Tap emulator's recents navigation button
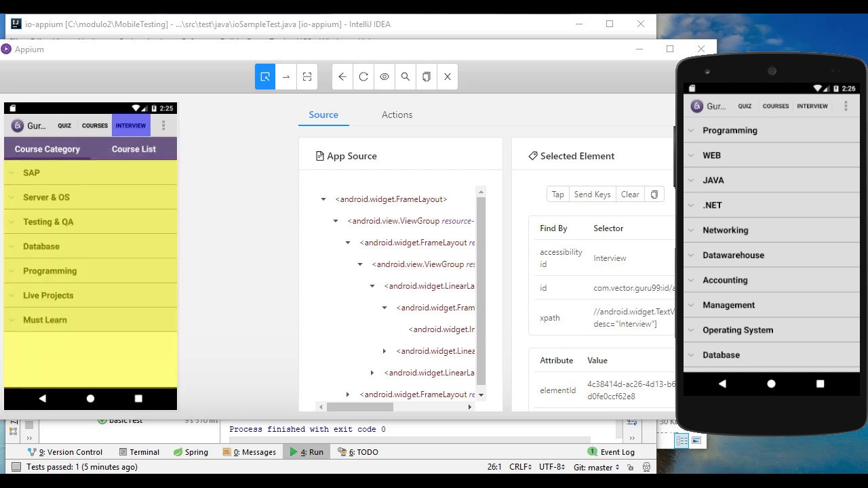This screenshot has height=488, width=868. tap(820, 384)
